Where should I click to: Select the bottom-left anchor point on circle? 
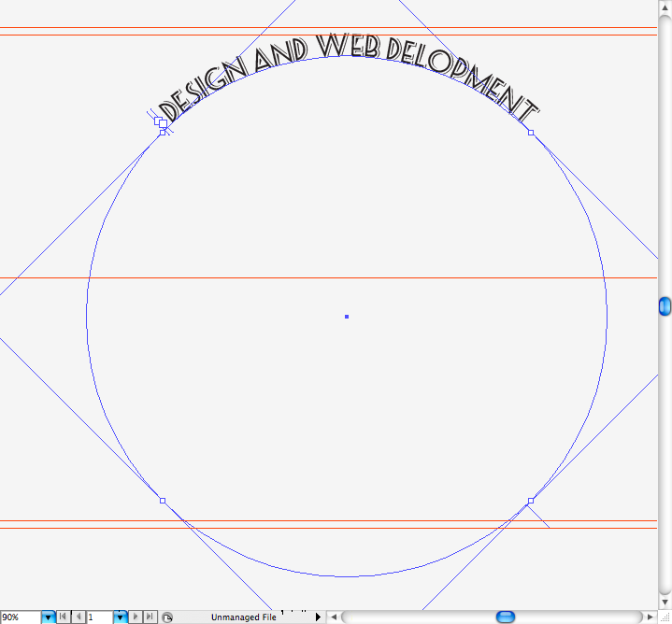click(x=163, y=501)
